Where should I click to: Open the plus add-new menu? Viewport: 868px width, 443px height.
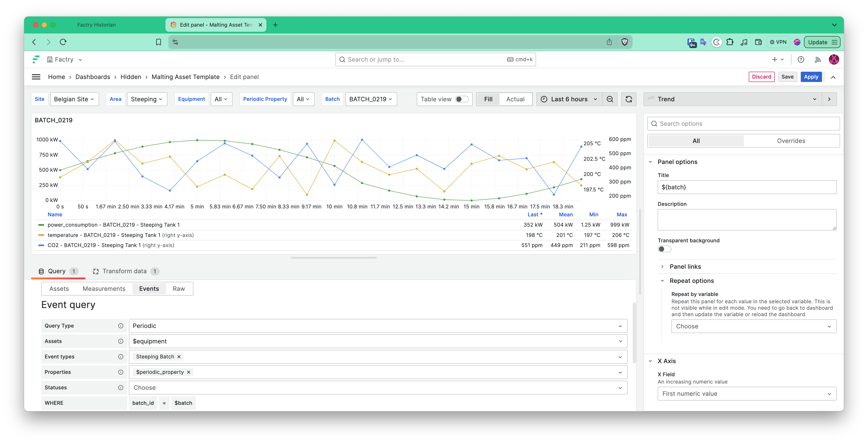tap(778, 59)
